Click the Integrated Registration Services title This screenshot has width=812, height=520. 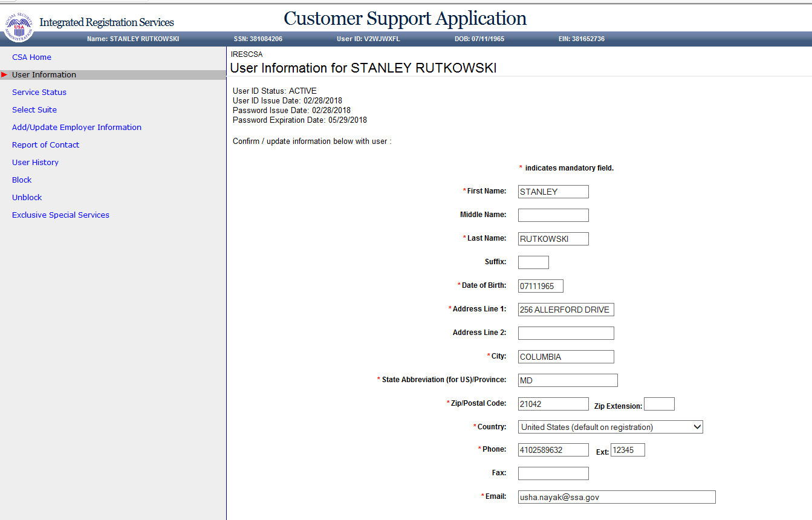(106, 22)
